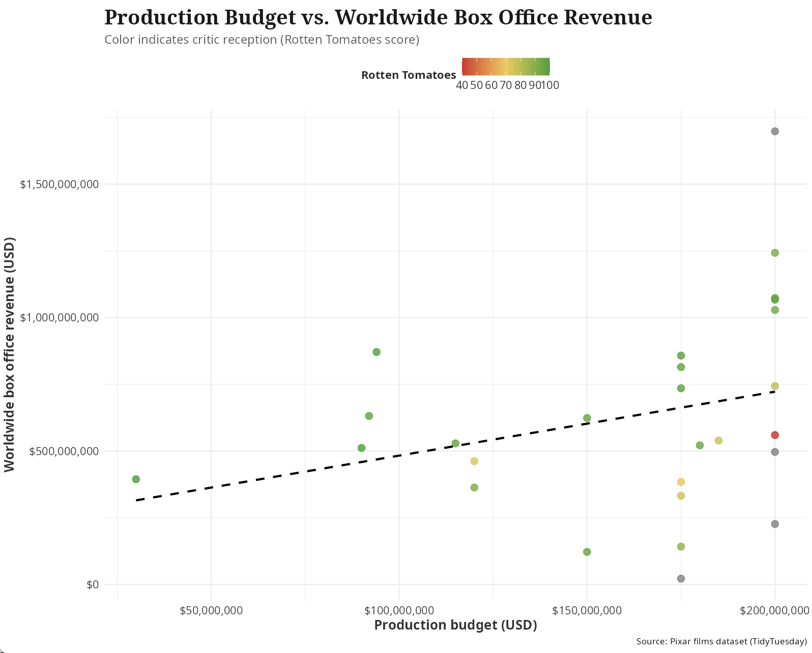The image size is (812, 653).
Task: Click the Rotten Tomatoes legend title
Action: (x=409, y=75)
